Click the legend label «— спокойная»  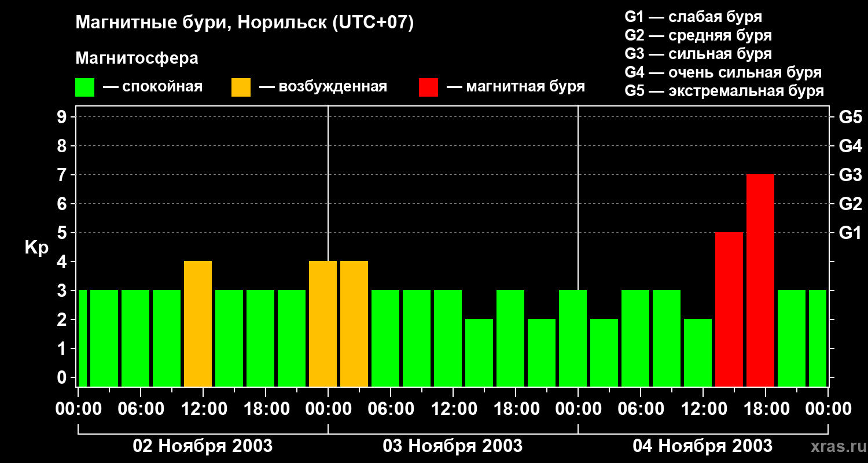(153, 87)
